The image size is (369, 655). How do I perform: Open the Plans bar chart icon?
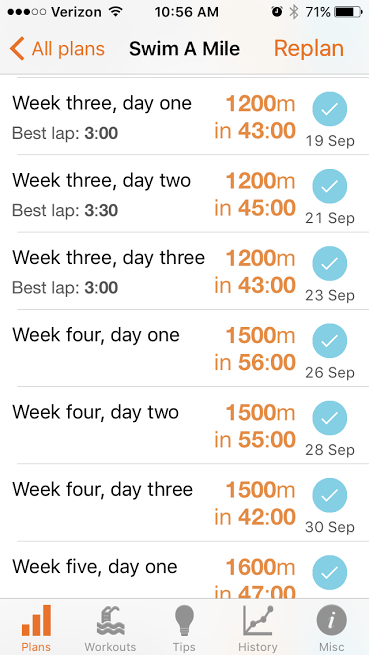point(36,621)
